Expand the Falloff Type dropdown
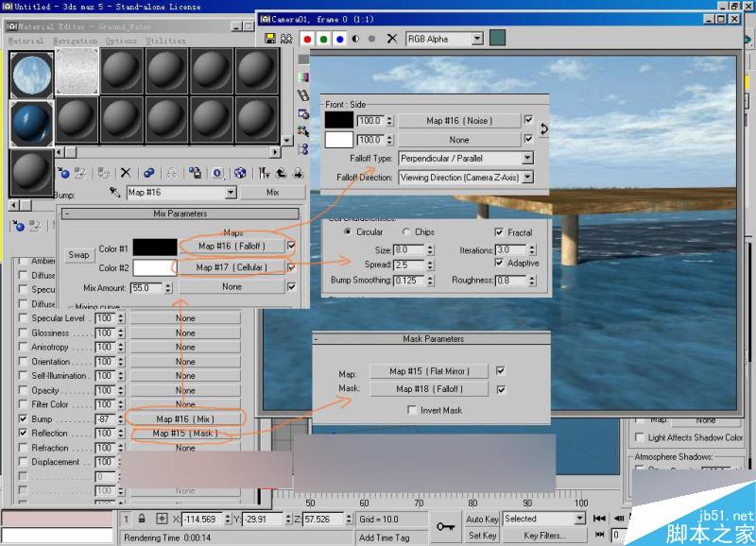This screenshot has width=756, height=546. click(527, 159)
